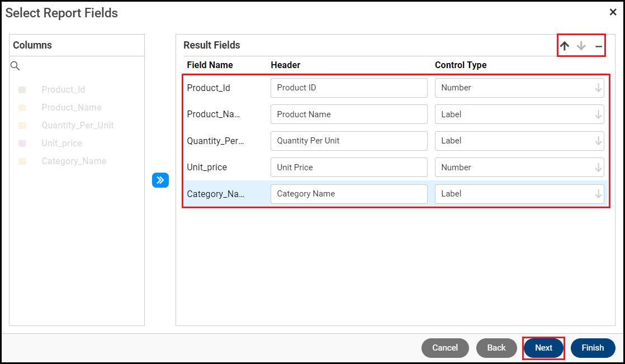Click the Finish button
The image size is (625, 364).
click(593, 348)
